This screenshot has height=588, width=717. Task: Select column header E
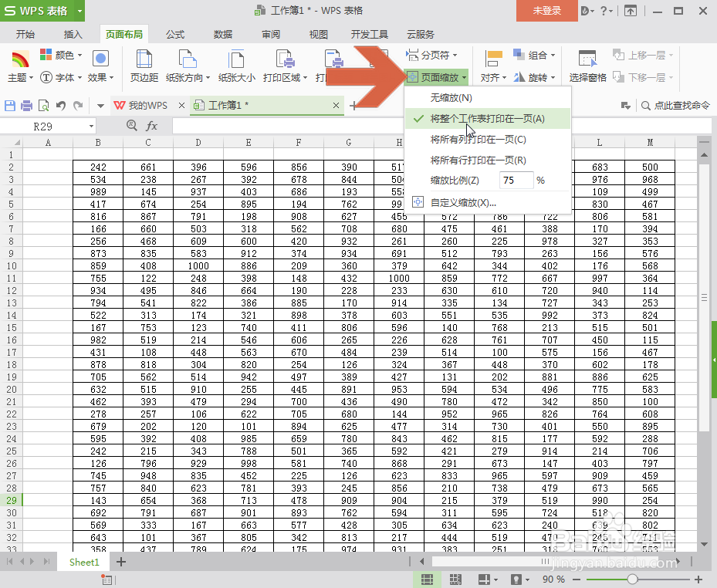[x=249, y=142]
